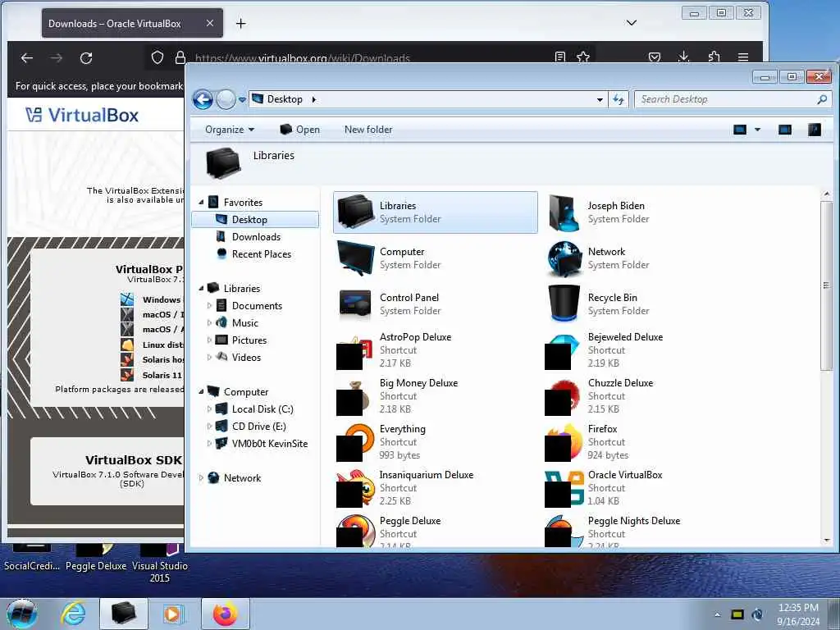Click the Explorer back navigation arrow
This screenshot has height=630, width=840.
pyautogui.click(x=203, y=99)
